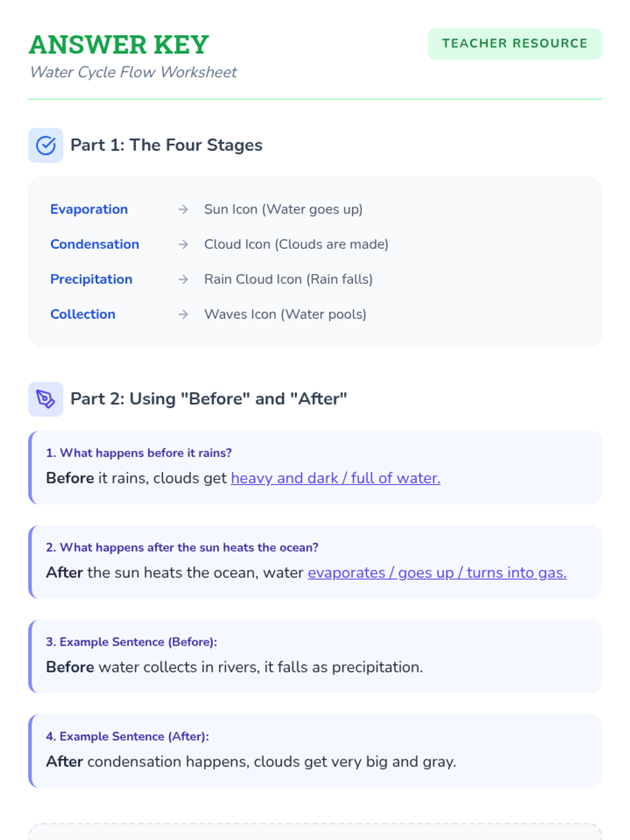
Task: Click the arrow icon next to Collection
Action: click(x=183, y=314)
